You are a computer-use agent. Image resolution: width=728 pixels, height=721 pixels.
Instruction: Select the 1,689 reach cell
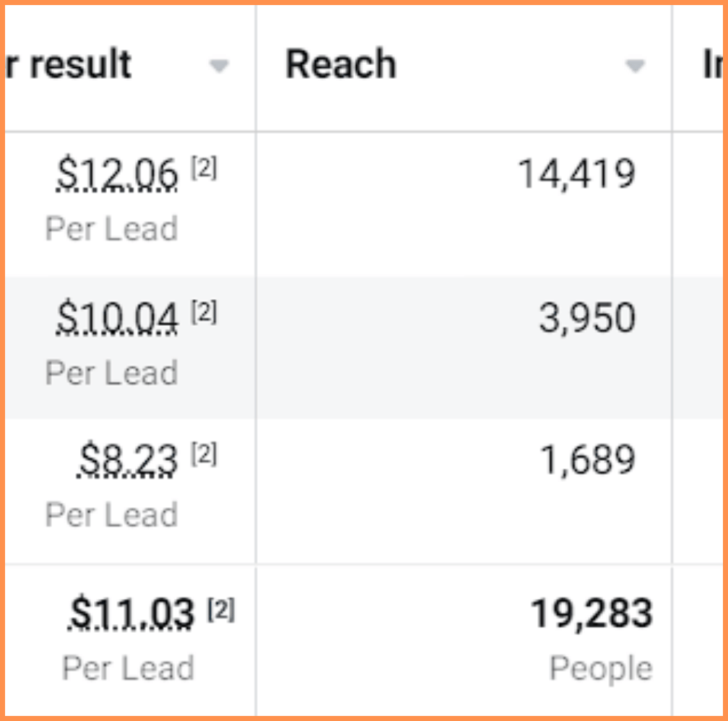pyautogui.click(x=588, y=460)
